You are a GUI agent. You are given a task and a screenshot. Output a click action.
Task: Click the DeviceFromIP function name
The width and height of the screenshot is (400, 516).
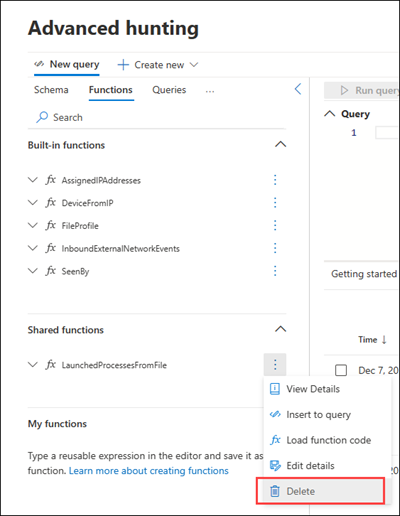pyautogui.click(x=87, y=203)
